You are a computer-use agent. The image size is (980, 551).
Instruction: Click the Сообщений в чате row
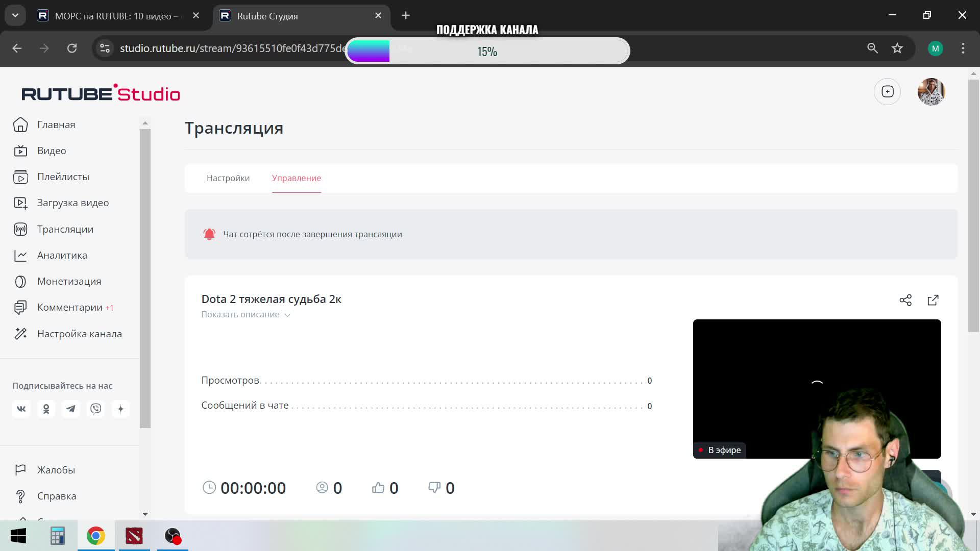(x=427, y=406)
